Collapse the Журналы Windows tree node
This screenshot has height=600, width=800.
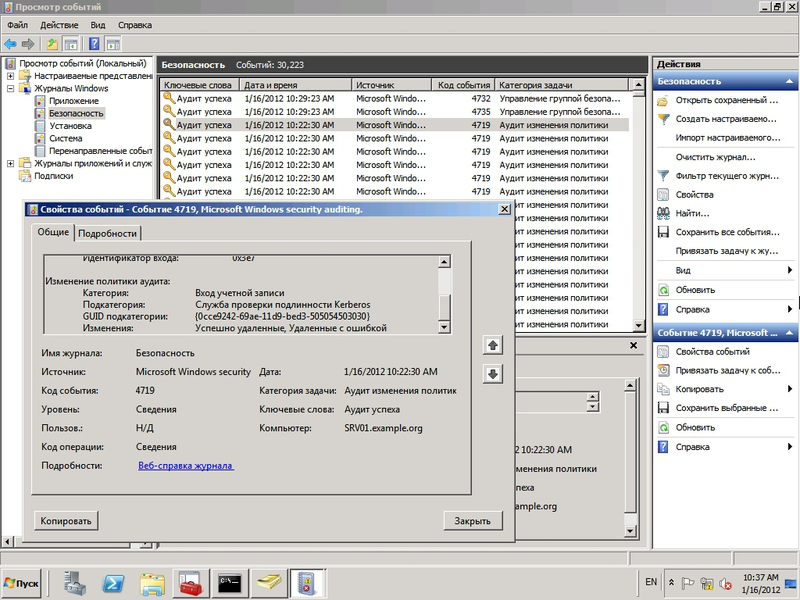10,88
